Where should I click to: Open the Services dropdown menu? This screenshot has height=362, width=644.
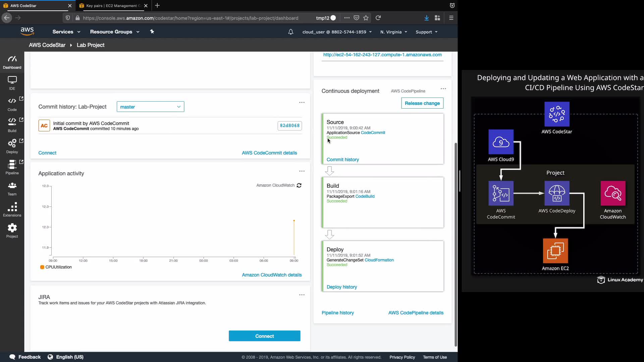66,32
